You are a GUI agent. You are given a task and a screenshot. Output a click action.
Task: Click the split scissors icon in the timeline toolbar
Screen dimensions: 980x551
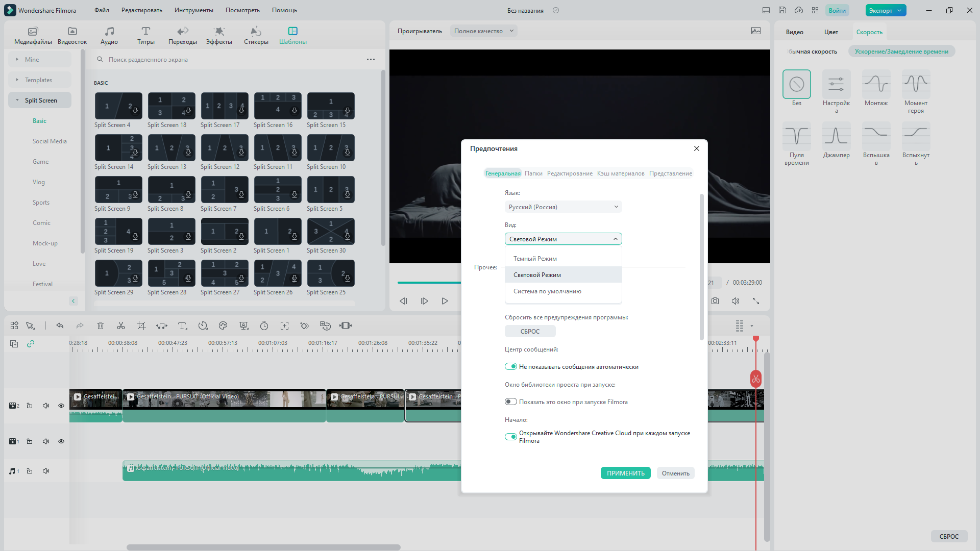(121, 325)
